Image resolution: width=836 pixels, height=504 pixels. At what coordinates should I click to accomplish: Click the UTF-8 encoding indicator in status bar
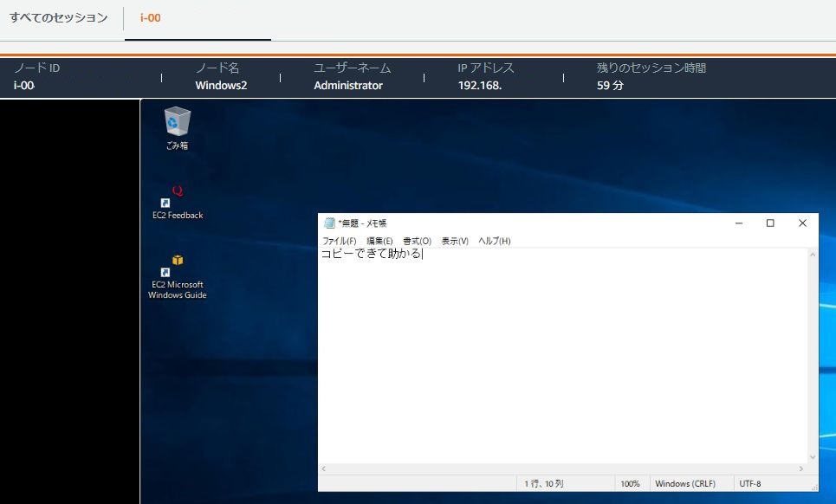coord(752,484)
